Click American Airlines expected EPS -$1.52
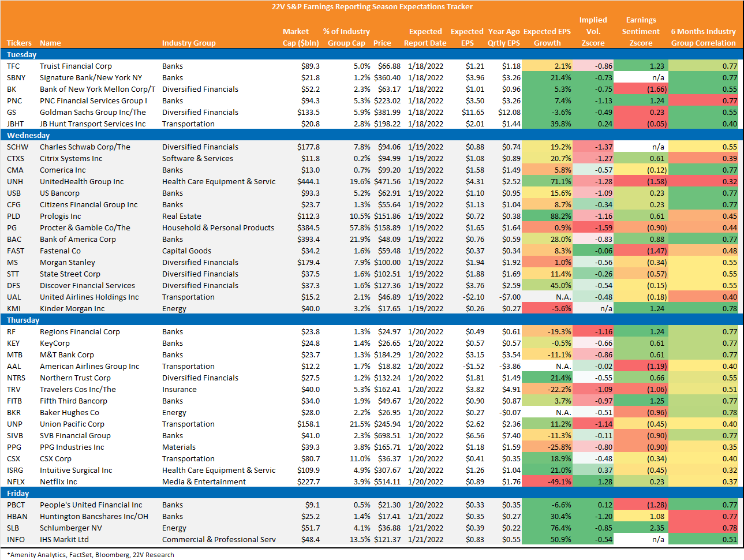 tap(473, 366)
